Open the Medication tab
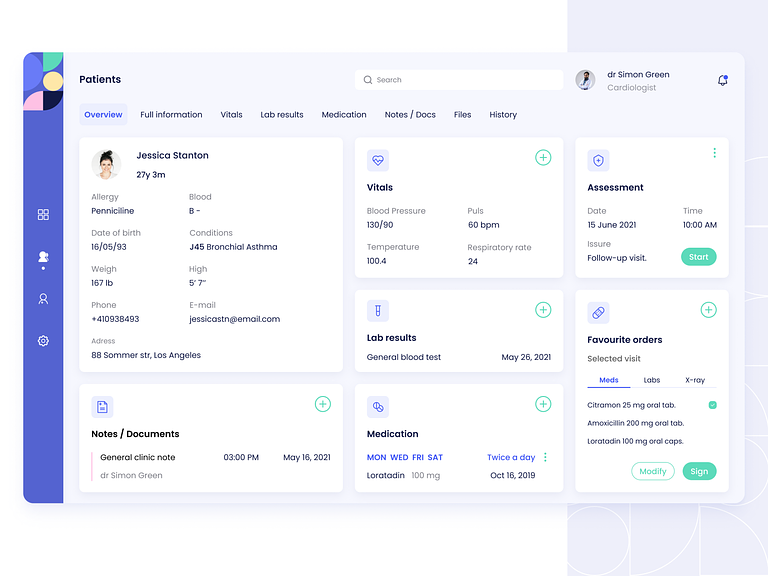This screenshot has width=768, height=576. (344, 115)
